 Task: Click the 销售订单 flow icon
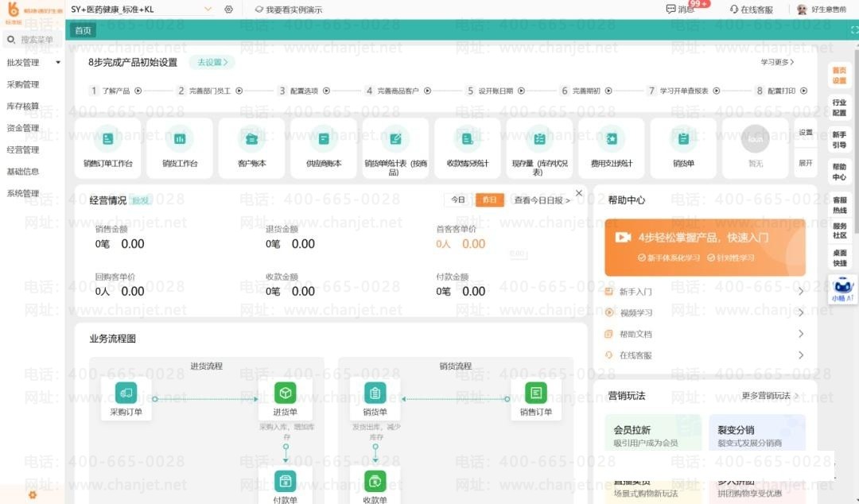[536, 392]
